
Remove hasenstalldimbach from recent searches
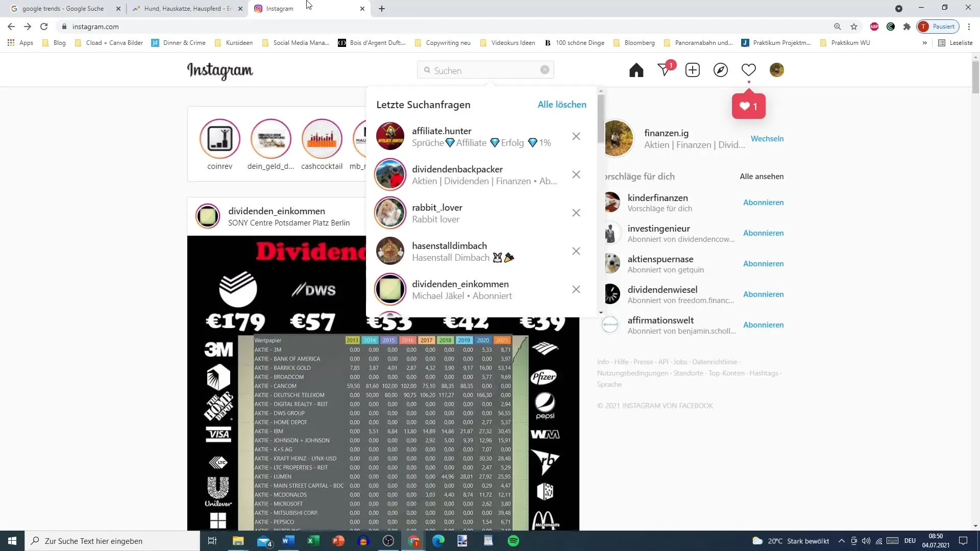point(576,251)
